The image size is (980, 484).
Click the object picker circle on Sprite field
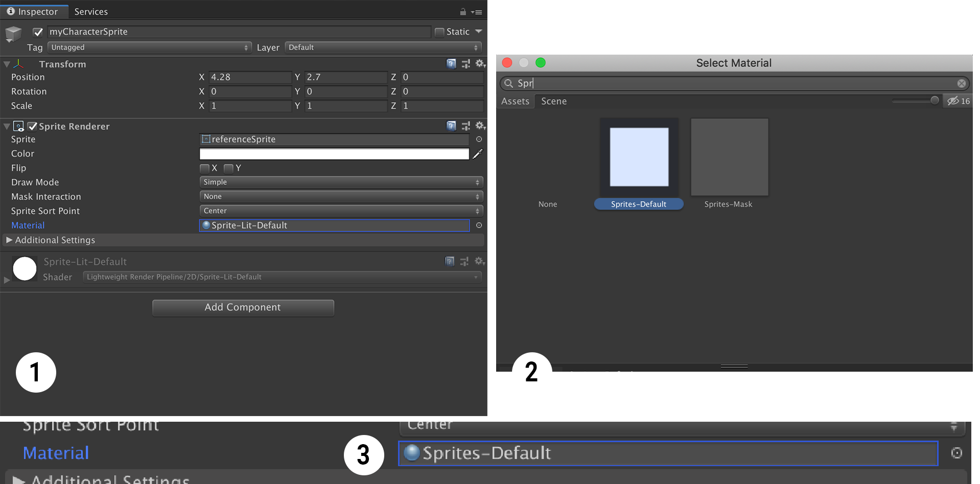tap(478, 139)
